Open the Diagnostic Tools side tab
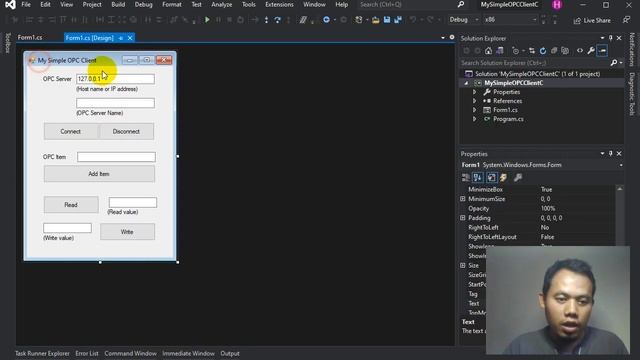Image resolution: width=640 pixels, height=360 pixels. point(632,94)
